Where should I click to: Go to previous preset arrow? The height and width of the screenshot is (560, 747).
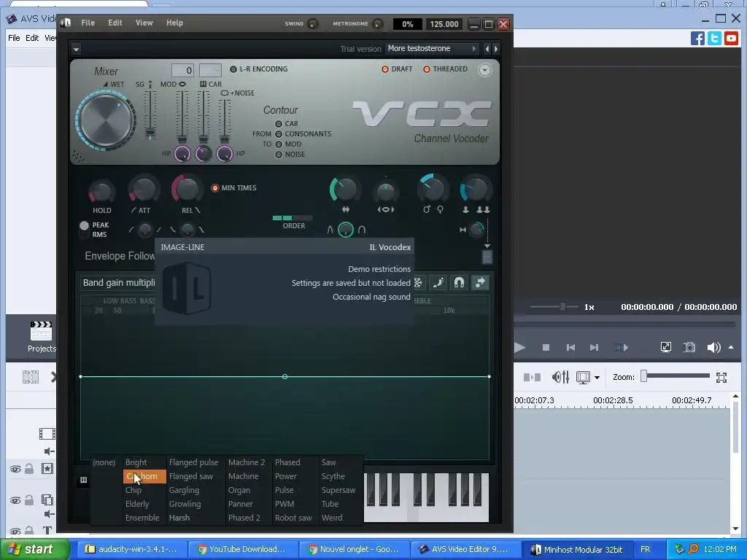click(x=487, y=49)
